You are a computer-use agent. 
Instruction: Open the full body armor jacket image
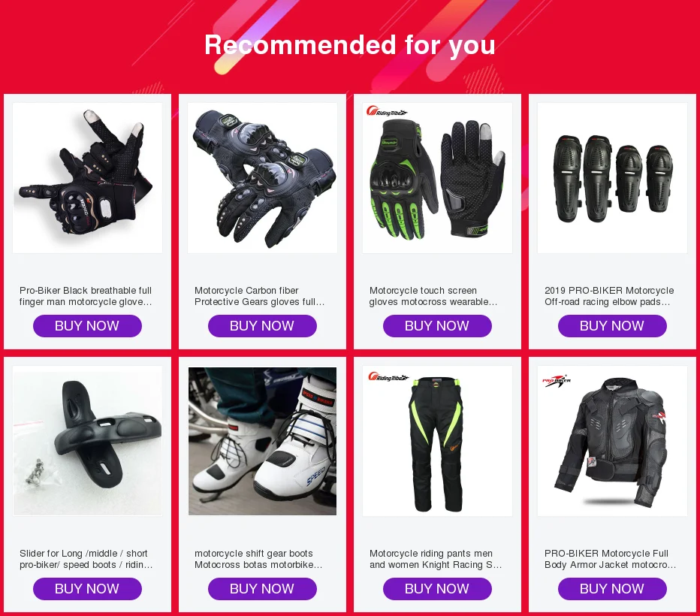pyautogui.click(x=613, y=441)
